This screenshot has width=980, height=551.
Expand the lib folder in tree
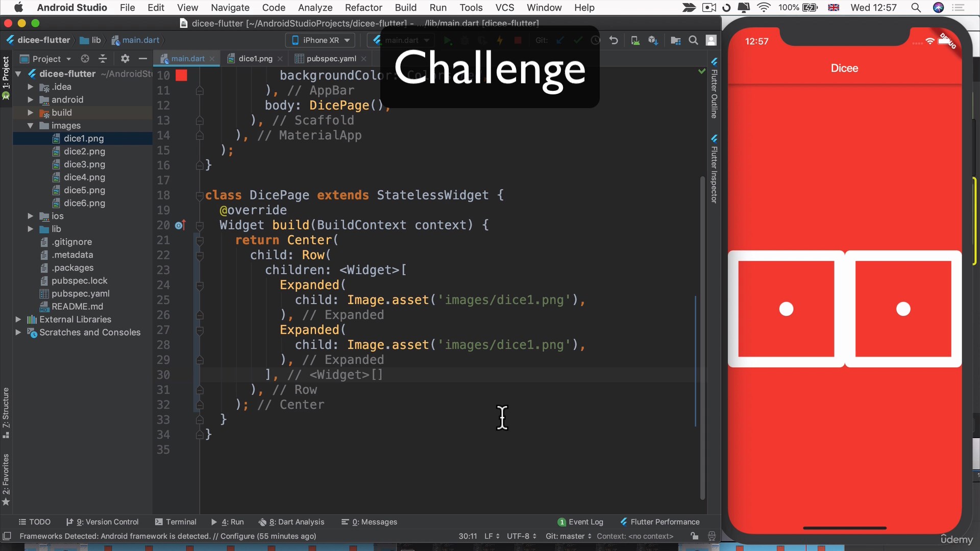pos(30,229)
